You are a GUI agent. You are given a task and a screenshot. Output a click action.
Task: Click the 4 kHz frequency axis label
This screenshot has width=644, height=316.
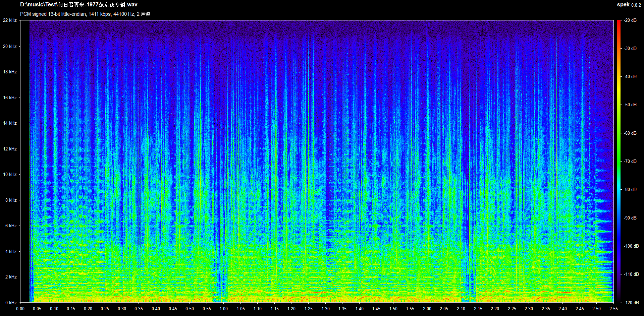click(11, 251)
